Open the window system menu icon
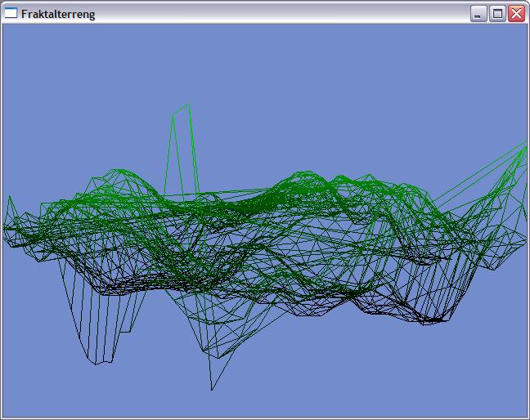Viewport: 530px width, 420px height. pos(11,13)
